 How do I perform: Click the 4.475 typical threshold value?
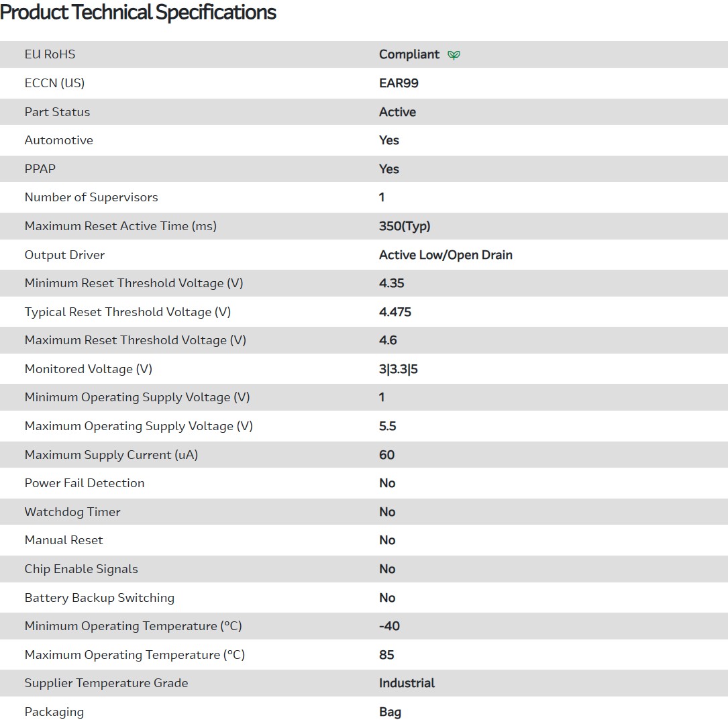395,312
